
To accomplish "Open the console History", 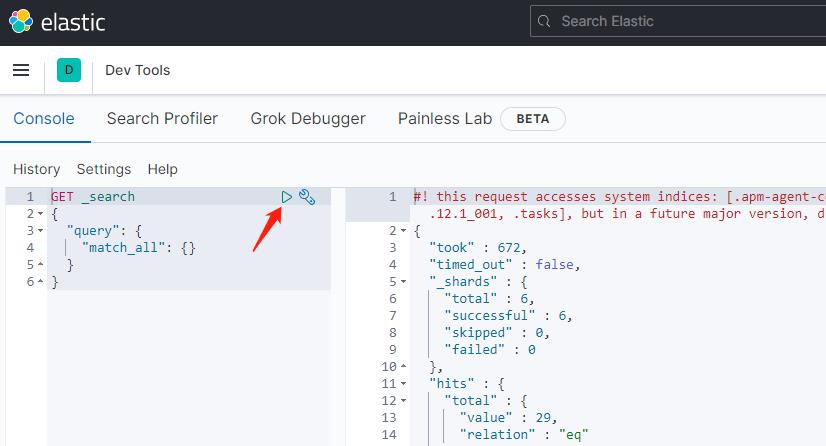I will (x=36, y=169).
